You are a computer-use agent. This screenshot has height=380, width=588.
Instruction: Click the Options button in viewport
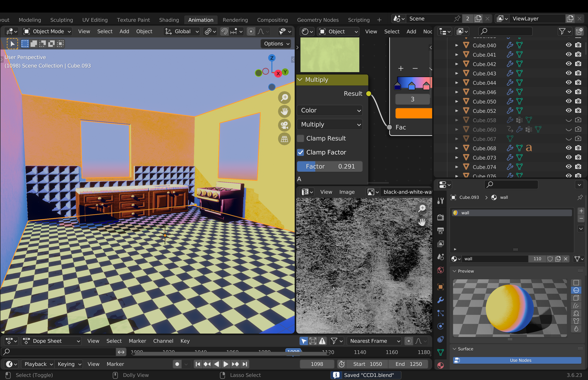click(276, 44)
